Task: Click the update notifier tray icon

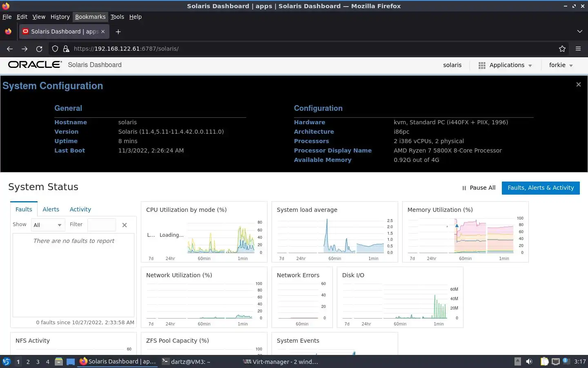Action: [566, 361]
